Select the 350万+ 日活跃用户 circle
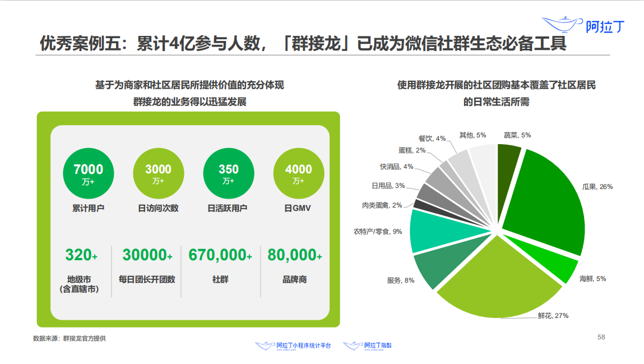Screen dimensions: 644x364 pyautogui.click(x=228, y=173)
